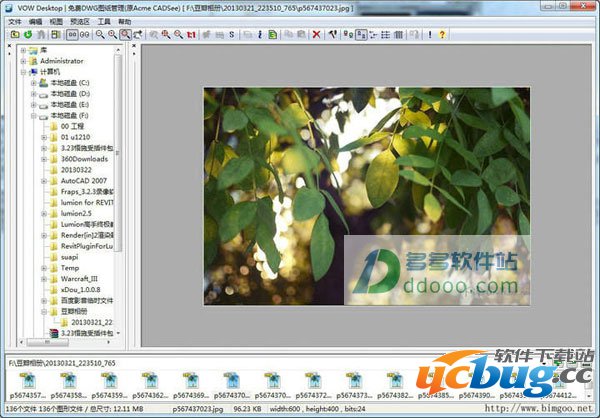The height and width of the screenshot is (418, 600).
Task: Click the green refresh icon in toolbar
Action: [27, 34]
